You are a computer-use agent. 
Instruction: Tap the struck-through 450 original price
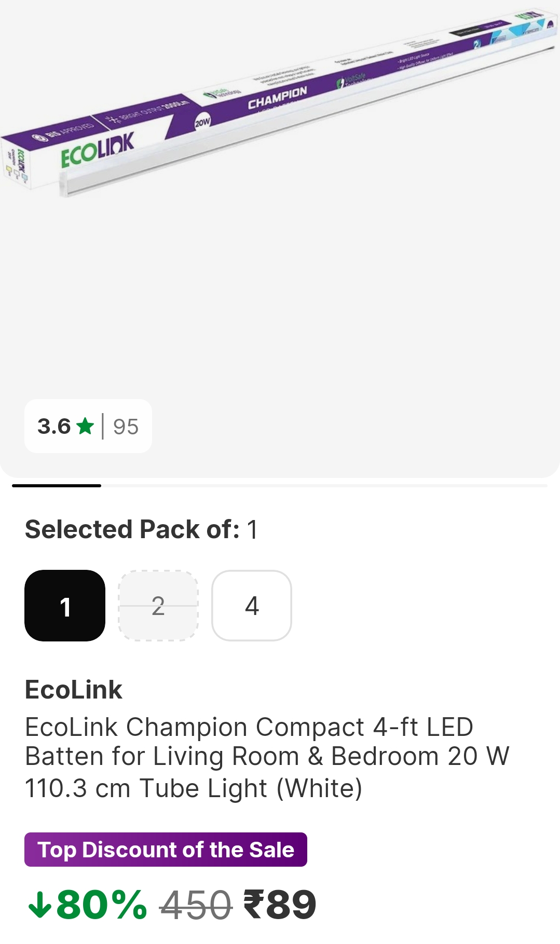195,906
